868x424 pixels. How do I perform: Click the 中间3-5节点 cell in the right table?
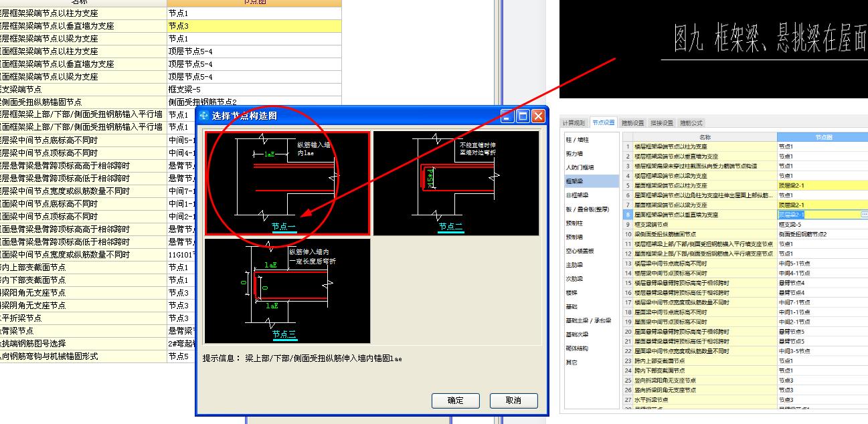pyautogui.click(x=822, y=351)
